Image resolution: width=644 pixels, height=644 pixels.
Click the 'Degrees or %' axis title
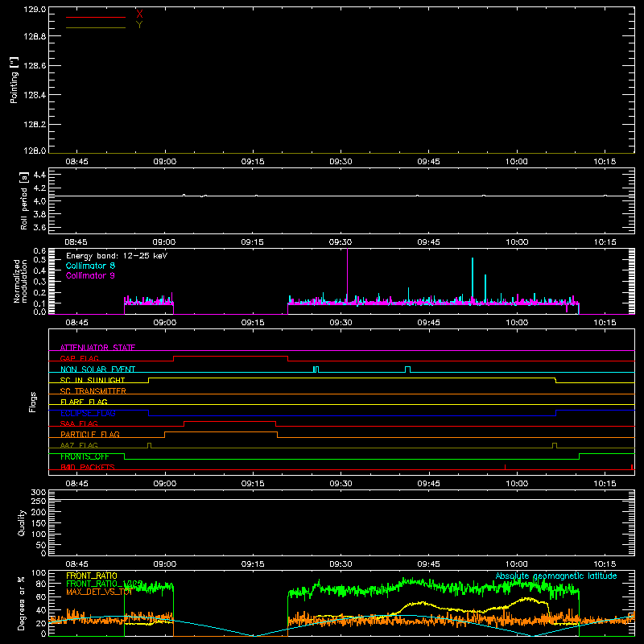[x=21, y=603]
